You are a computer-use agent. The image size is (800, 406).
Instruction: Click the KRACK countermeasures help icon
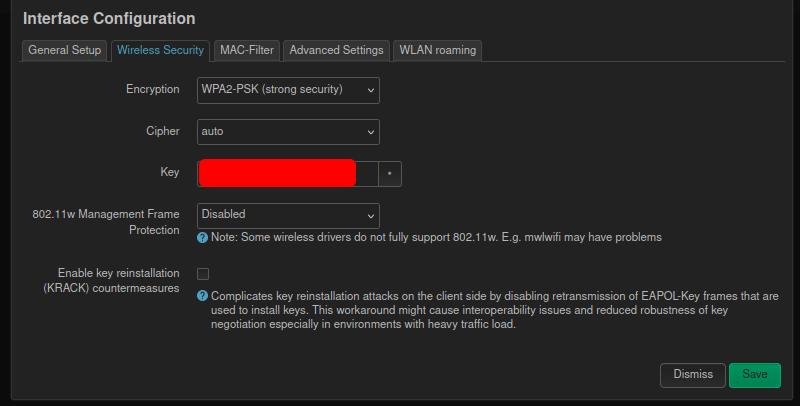202,296
